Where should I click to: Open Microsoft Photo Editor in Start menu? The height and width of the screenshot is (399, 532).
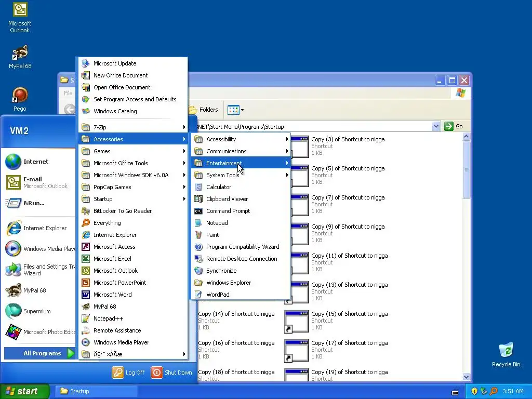[39, 332]
